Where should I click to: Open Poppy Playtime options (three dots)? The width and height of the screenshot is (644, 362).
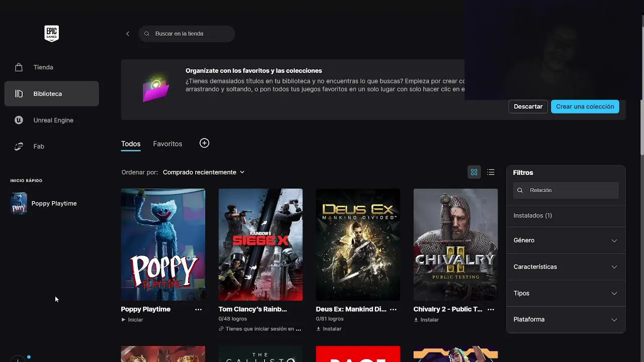click(198, 310)
